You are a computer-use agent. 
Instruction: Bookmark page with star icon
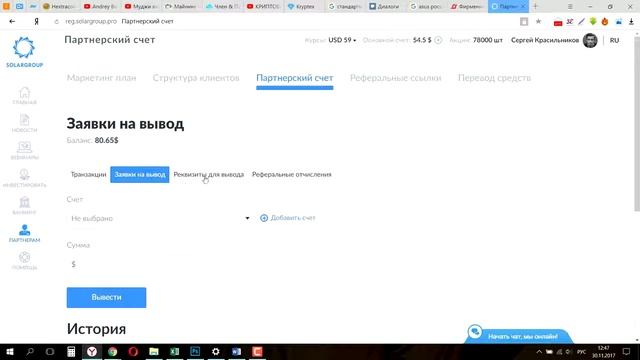pos(538,21)
